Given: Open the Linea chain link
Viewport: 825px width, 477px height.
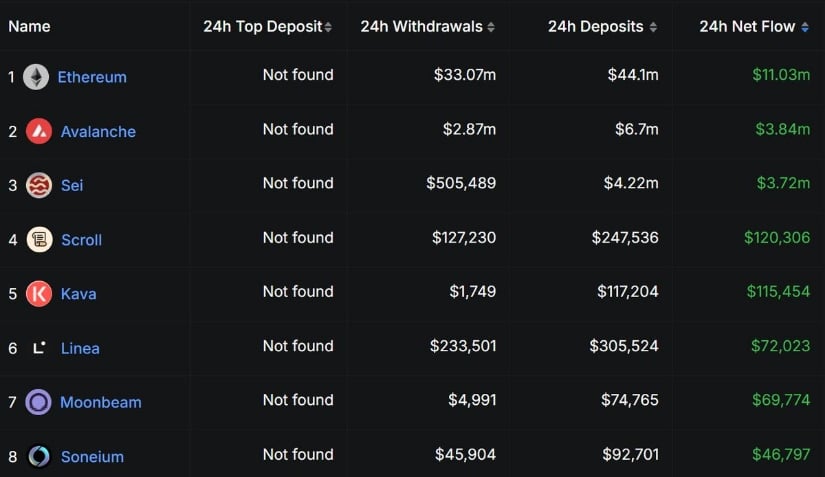Looking at the screenshot, I should pos(80,348).
